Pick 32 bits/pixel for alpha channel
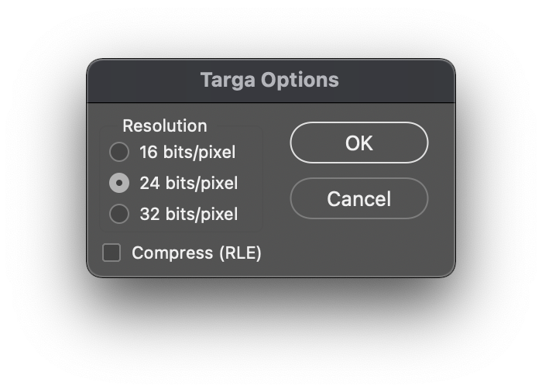 coord(119,214)
